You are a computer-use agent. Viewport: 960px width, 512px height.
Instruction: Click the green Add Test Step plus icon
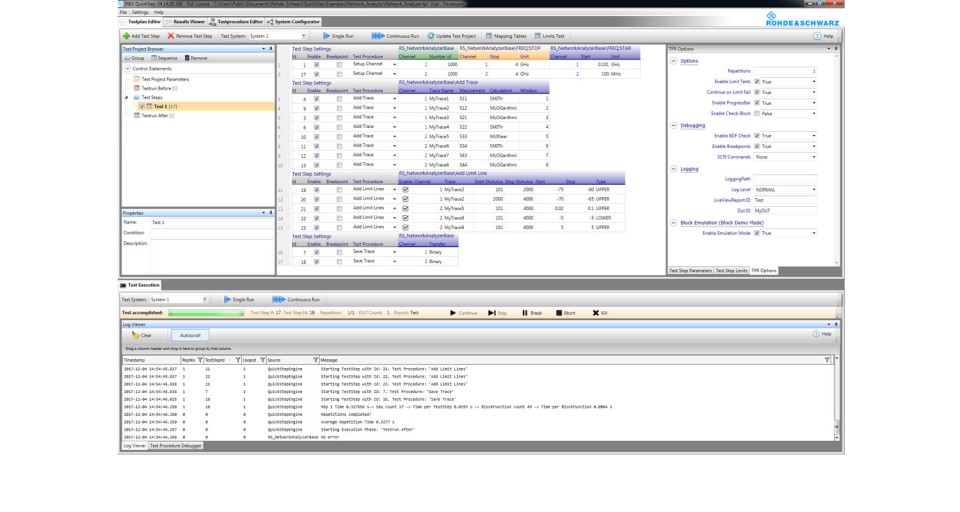pyautogui.click(x=126, y=36)
